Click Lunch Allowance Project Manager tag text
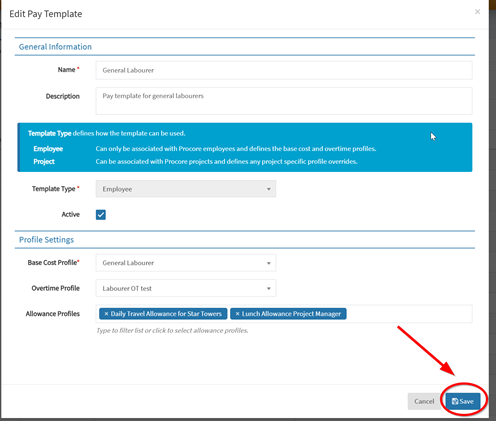This screenshot has height=421, width=496. (x=291, y=314)
